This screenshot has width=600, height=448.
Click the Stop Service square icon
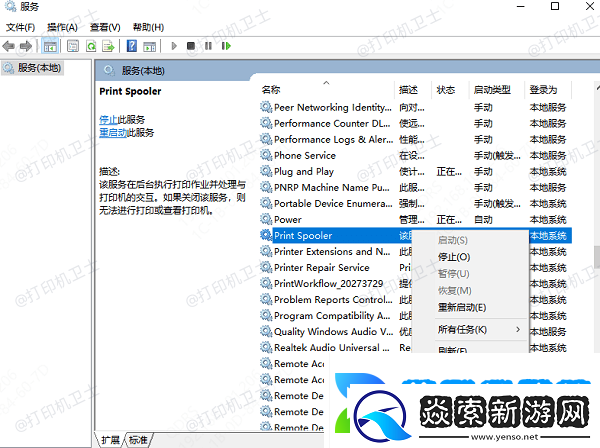pos(191,46)
